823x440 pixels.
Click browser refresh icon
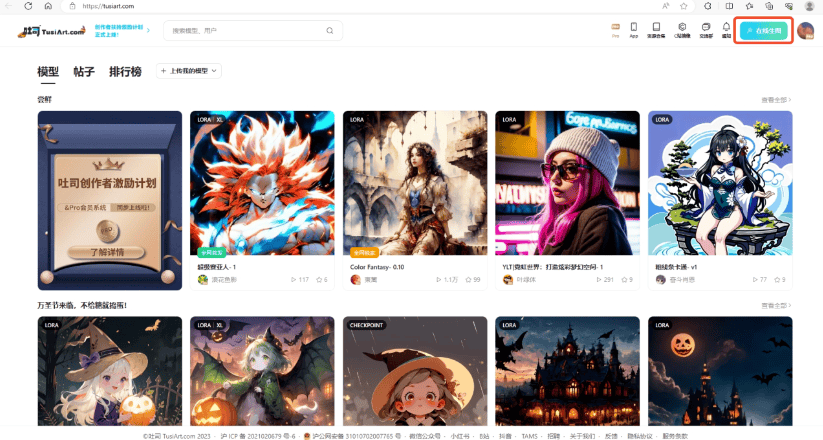click(x=28, y=6)
